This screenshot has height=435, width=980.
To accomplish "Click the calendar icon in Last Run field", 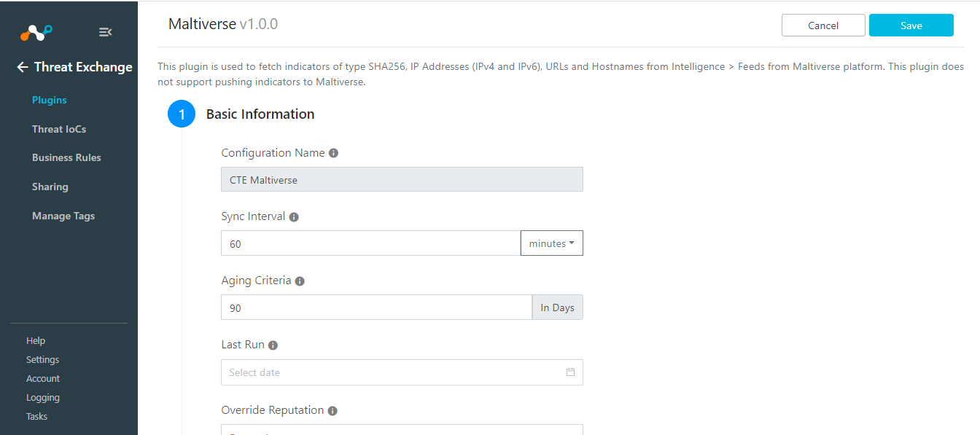I will click(570, 372).
